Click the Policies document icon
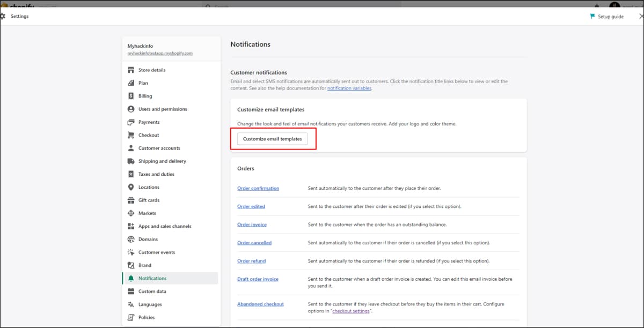Image resolution: width=644 pixels, height=328 pixels. (130, 317)
